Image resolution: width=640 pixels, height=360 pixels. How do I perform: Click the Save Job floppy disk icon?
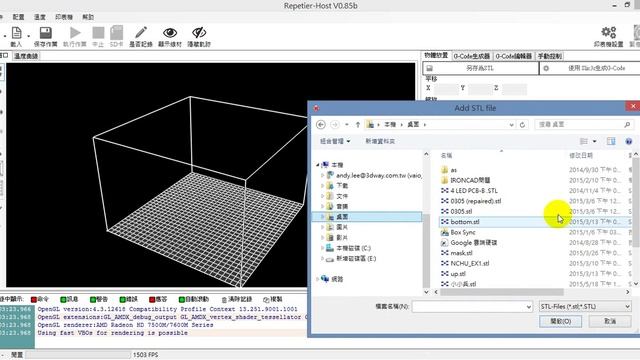tap(45, 33)
